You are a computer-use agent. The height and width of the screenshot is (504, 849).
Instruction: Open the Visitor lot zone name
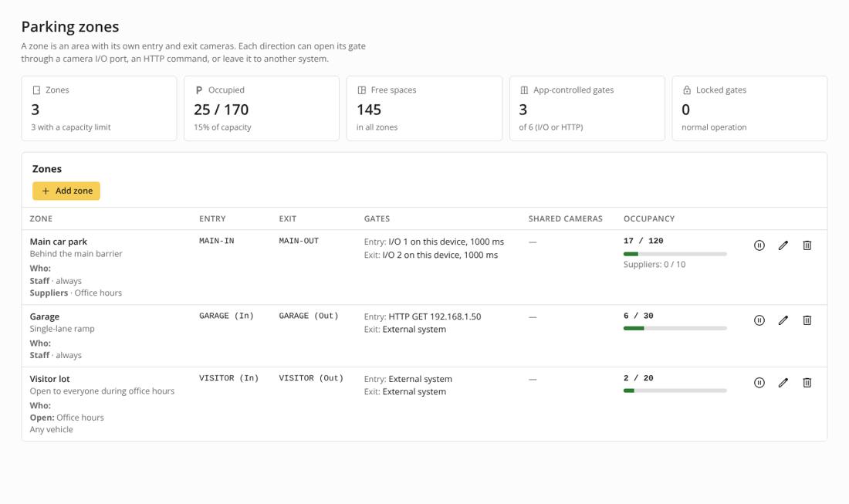point(50,379)
